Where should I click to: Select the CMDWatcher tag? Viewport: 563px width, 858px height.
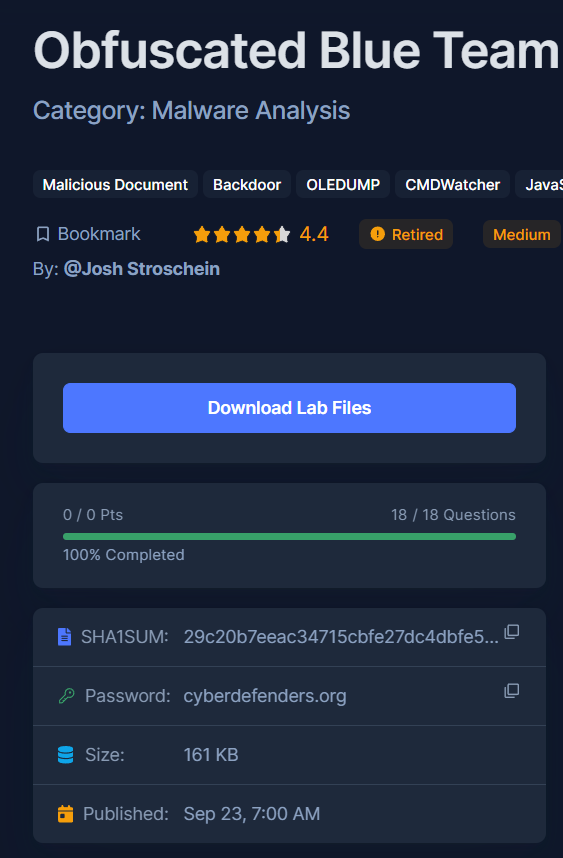(x=452, y=184)
